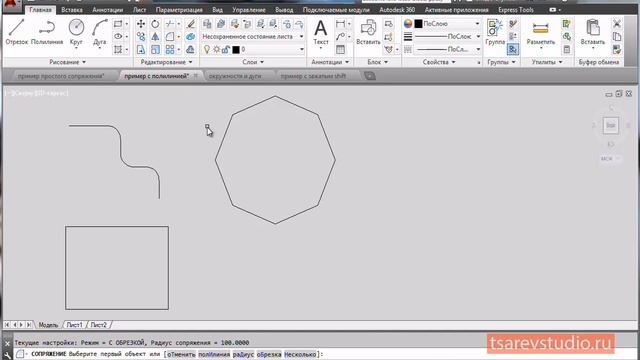Insert a table from annotation panel
This screenshot has height=360, width=640.
pyautogui.click(x=340, y=49)
